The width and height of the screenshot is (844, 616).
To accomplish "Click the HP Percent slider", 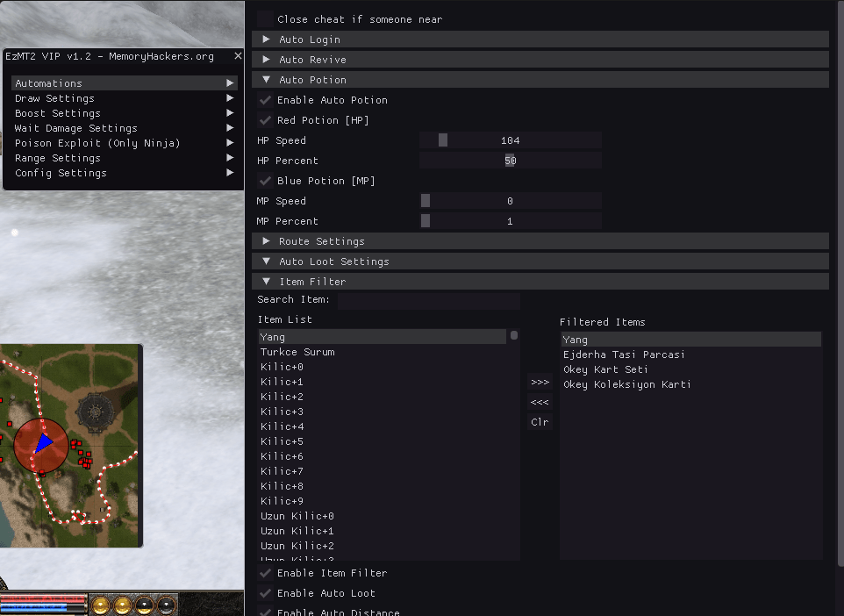I will click(511, 161).
